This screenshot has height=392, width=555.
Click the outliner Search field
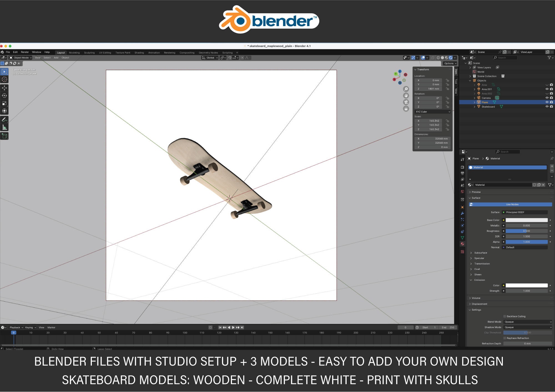pos(505,57)
